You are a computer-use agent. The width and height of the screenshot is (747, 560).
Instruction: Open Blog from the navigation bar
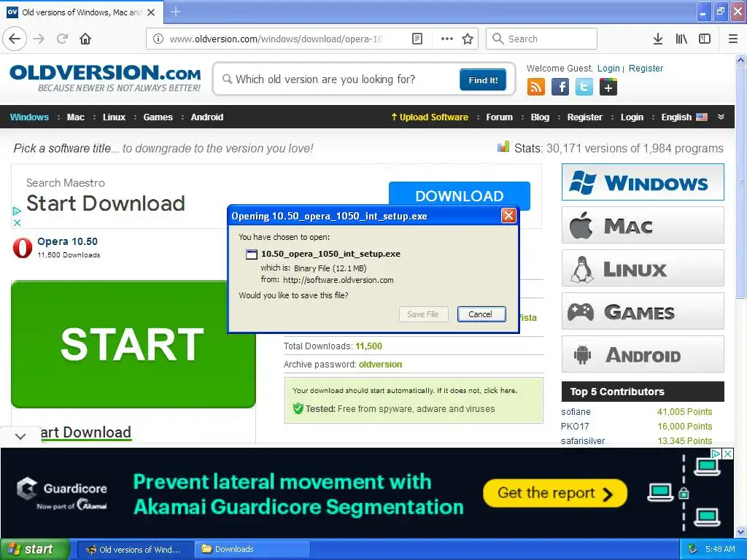coord(540,117)
